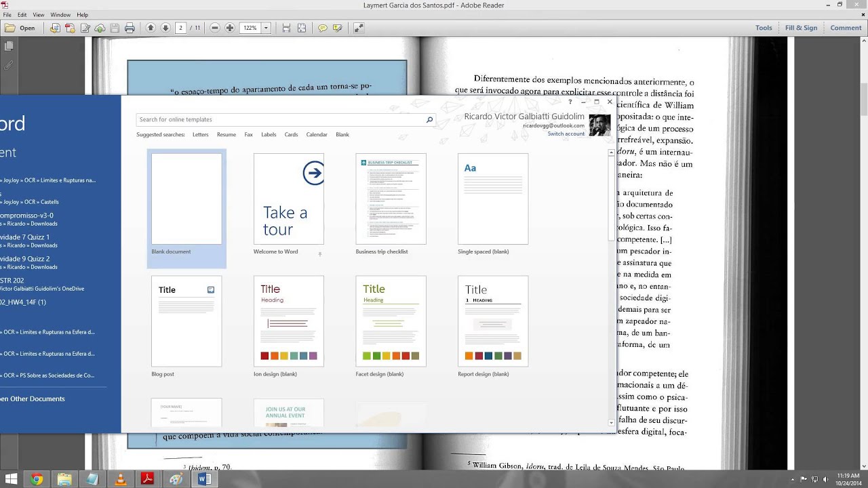Click the 122% zoom value field
Screen dimensions: 868x488
coord(250,28)
